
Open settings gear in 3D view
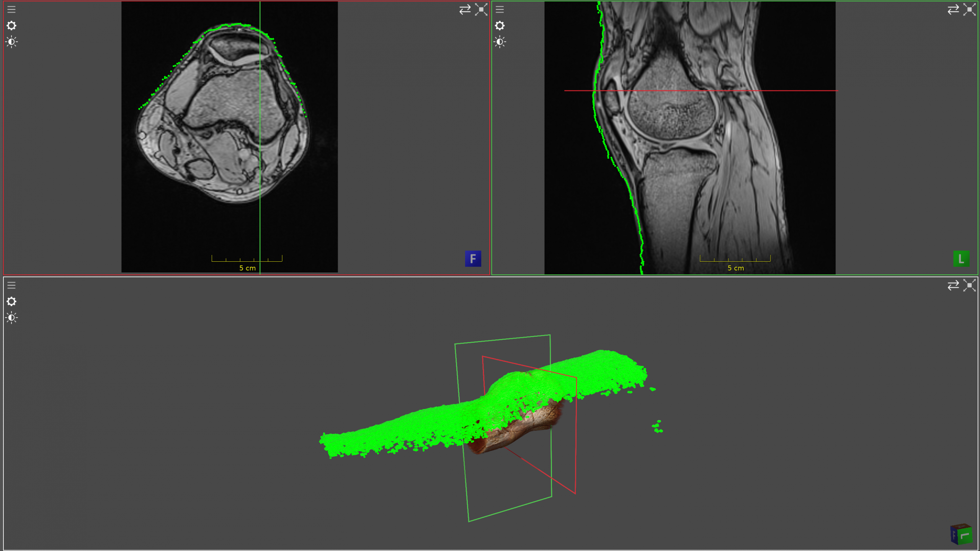[11, 302]
